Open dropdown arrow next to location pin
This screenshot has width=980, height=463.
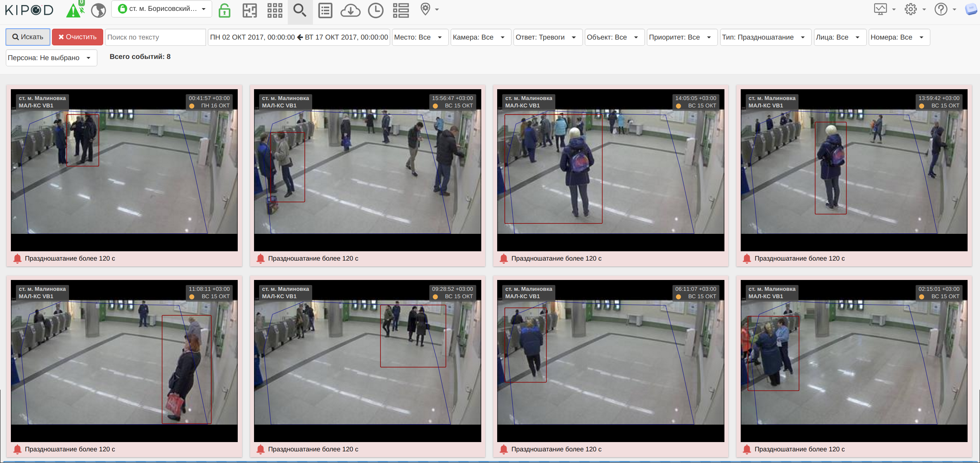pos(437,9)
